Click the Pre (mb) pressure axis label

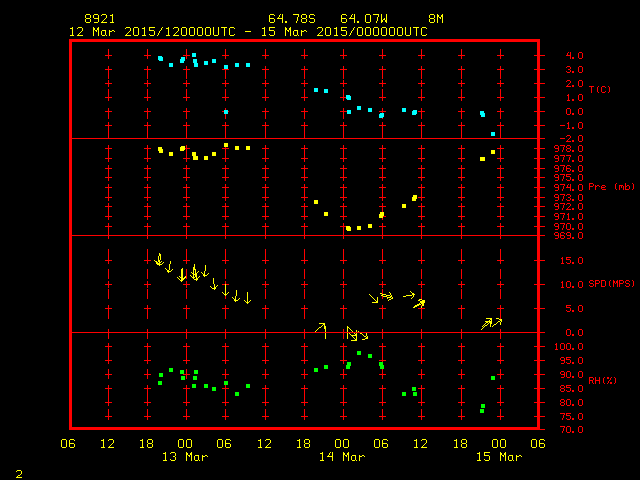[611, 187]
